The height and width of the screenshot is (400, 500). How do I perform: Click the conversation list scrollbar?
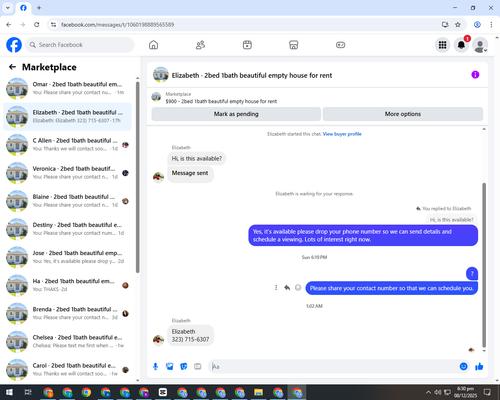click(x=138, y=177)
